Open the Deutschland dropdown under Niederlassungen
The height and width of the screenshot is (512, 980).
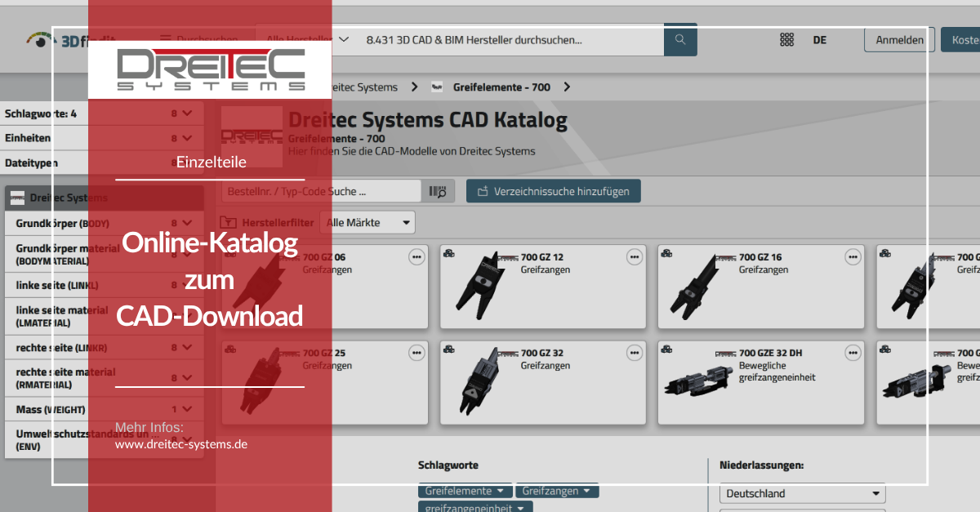802,493
